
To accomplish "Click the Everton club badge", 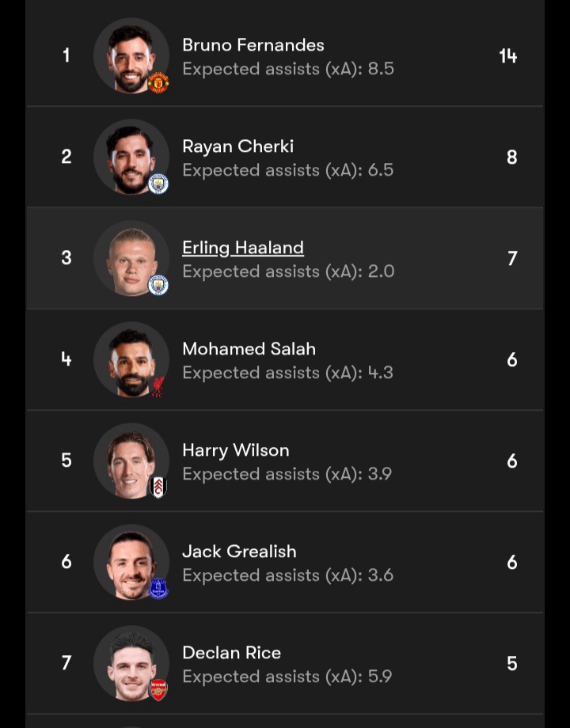I will tap(158, 588).
